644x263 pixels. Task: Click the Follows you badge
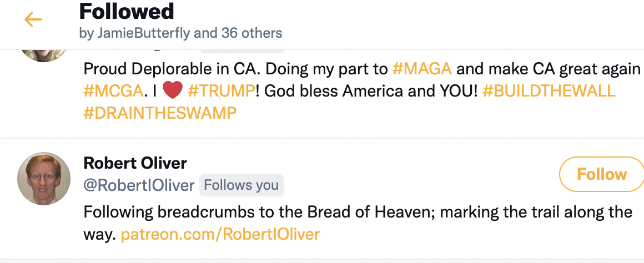coord(241,185)
